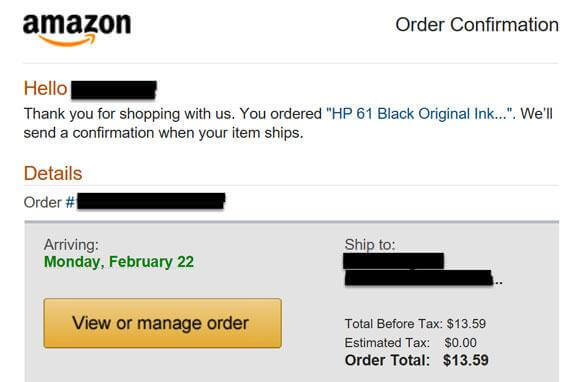Click the Order label before the number
This screenshot has height=382, width=588.
(42, 202)
